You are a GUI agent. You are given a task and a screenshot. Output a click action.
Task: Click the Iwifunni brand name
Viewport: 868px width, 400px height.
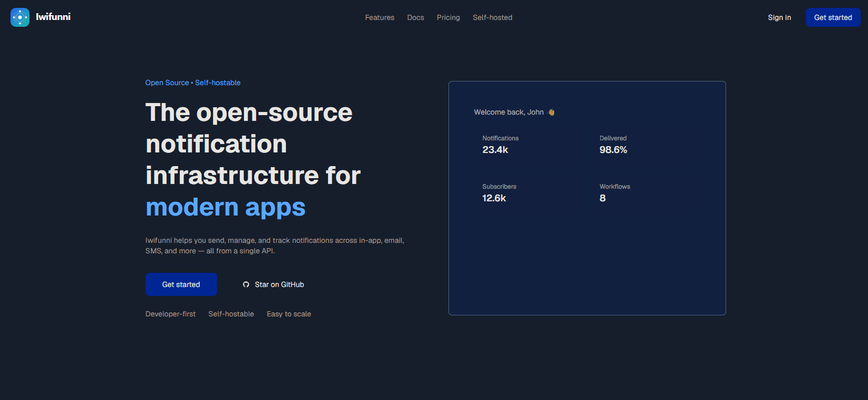coord(53,17)
